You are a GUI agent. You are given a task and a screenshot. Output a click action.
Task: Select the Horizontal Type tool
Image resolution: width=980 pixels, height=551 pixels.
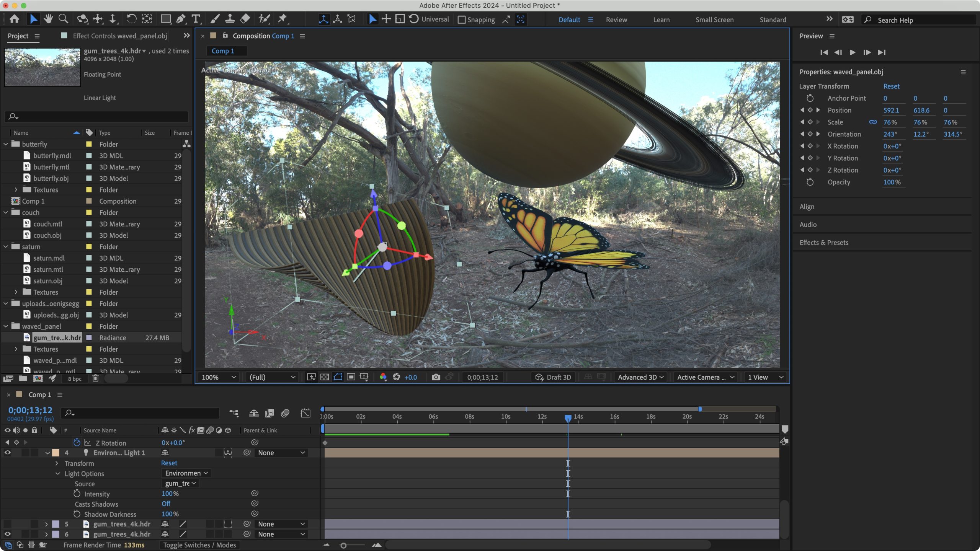pos(196,19)
